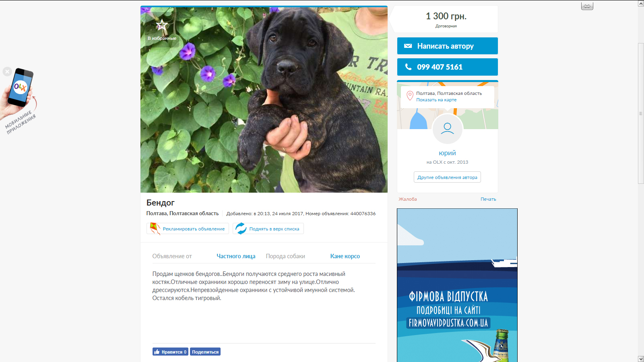Click the Частного лица link
Screen dimensions: 644x362
click(x=236, y=256)
